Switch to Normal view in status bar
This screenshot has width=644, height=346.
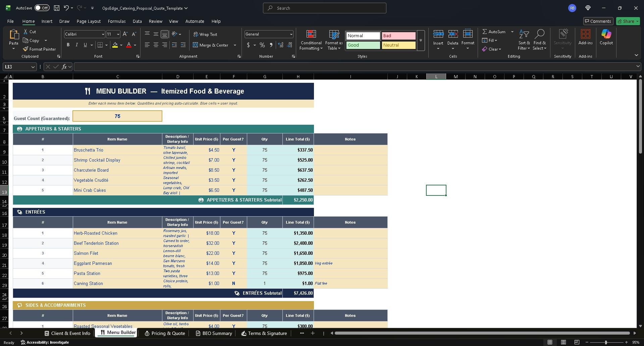[550, 342]
